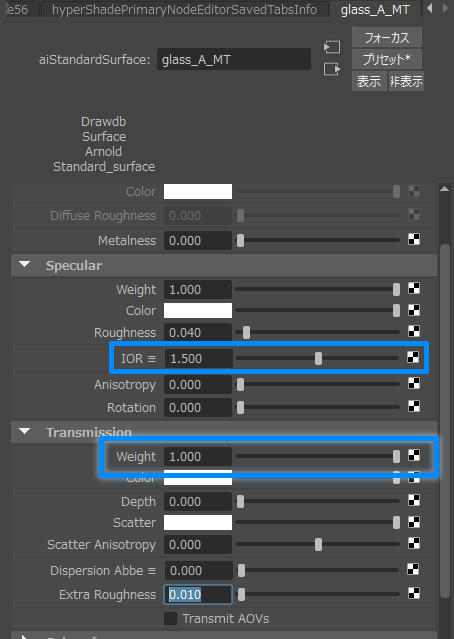Image resolution: width=454 pixels, height=639 pixels.
Task: Open the Specular Color swatch
Action: pyautogui.click(x=198, y=311)
